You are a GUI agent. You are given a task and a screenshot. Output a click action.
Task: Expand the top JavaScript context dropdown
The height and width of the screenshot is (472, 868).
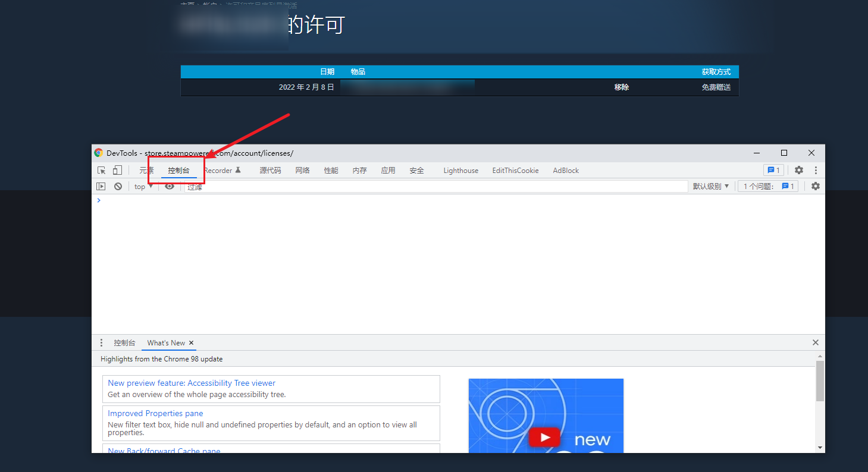[143, 187]
